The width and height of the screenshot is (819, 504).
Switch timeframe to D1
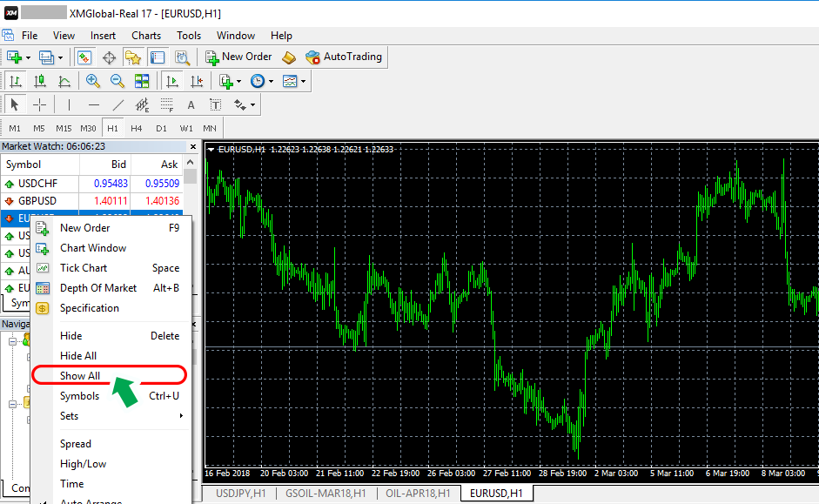pos(161,129)
